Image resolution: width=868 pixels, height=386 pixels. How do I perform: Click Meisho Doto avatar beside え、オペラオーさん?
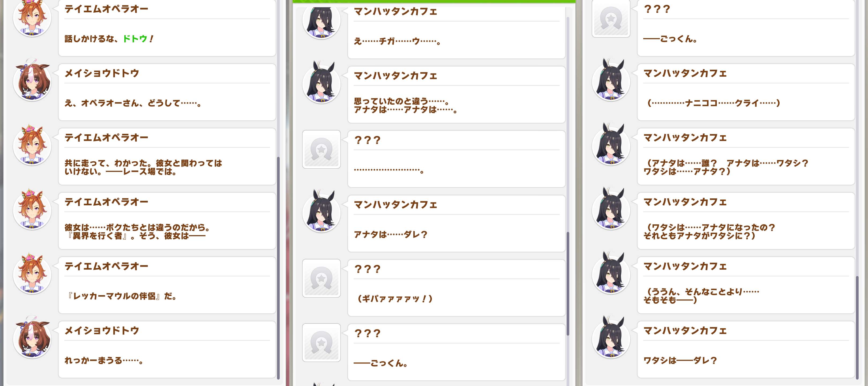(32, 81)
